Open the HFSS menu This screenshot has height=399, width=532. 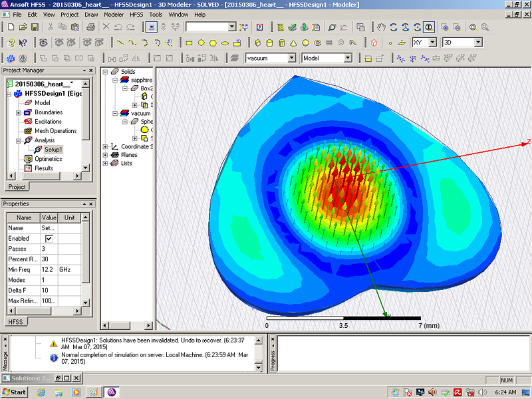pyautogui.click(x=137, y=14)
